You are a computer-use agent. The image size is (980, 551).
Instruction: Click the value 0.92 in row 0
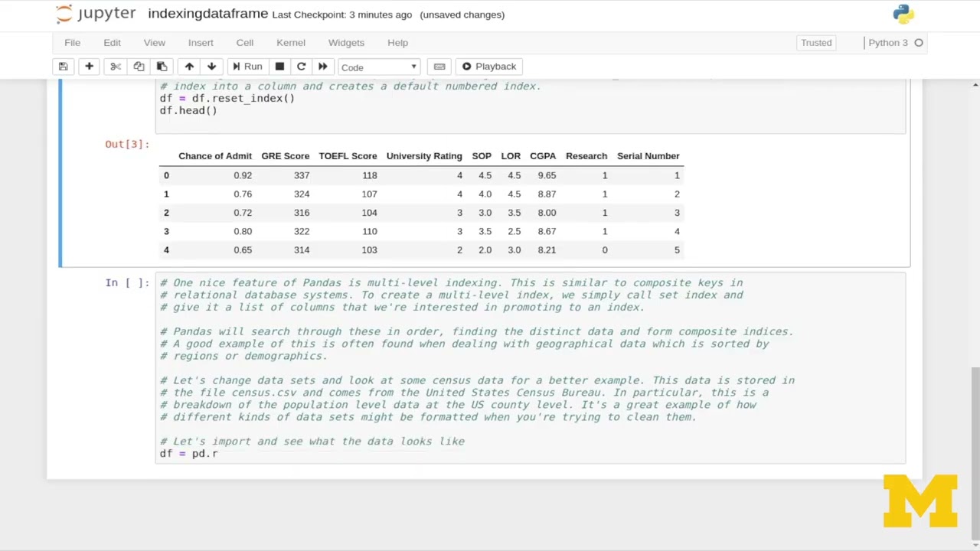(243, 175)
